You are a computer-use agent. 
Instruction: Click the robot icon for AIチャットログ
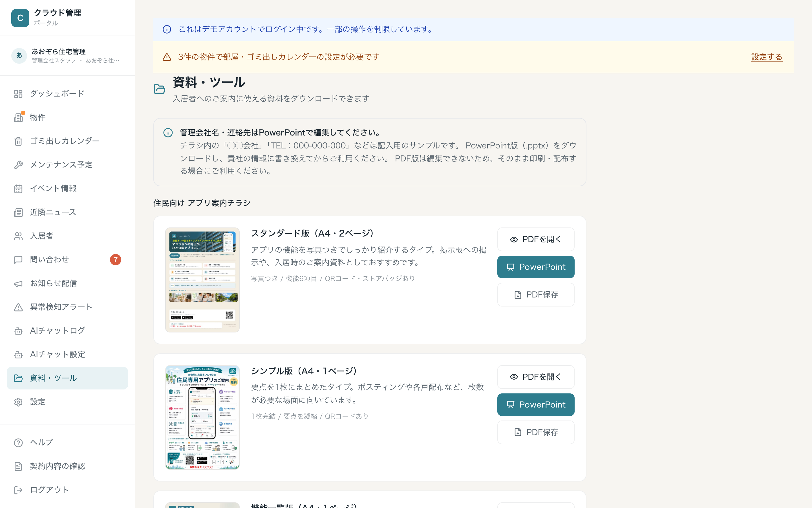18,331
